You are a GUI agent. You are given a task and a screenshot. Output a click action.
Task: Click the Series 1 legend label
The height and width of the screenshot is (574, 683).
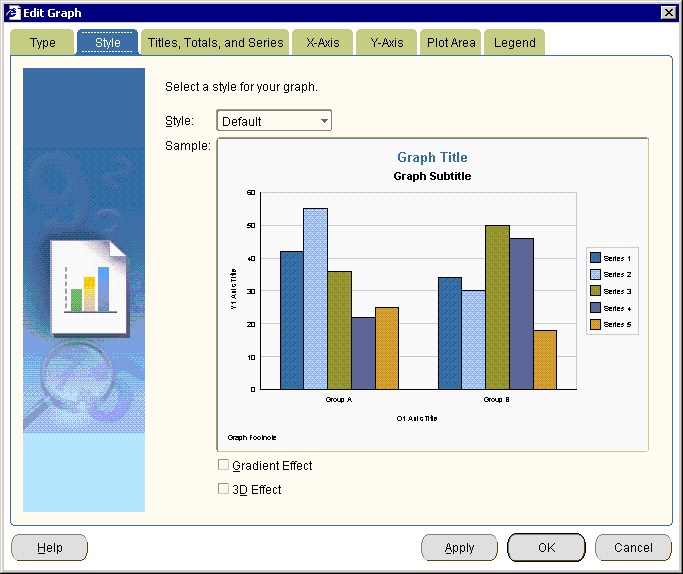point(617,258)
